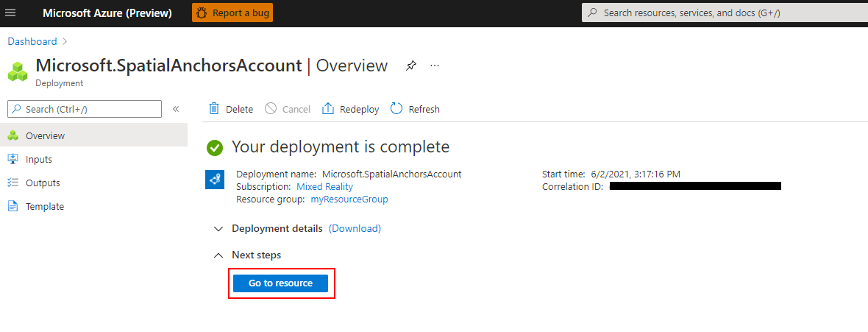Click Delete in the toolbar
Viewport: 868px width, 332px height.
click(x=231, y=109)
